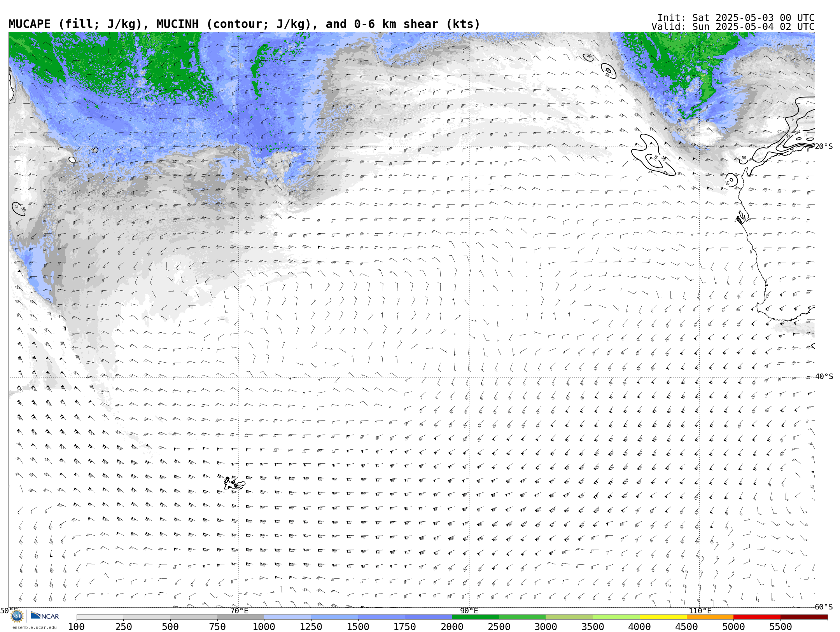Click the 60°S latitude label
The height and width of the screenshot is (632, 840).
tap(824, 607)
